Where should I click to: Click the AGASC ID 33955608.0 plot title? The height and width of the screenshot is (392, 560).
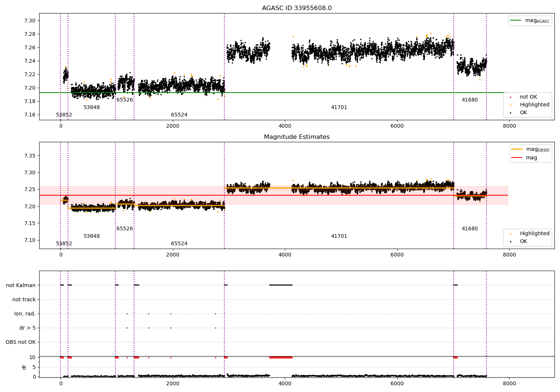[296, 8]
